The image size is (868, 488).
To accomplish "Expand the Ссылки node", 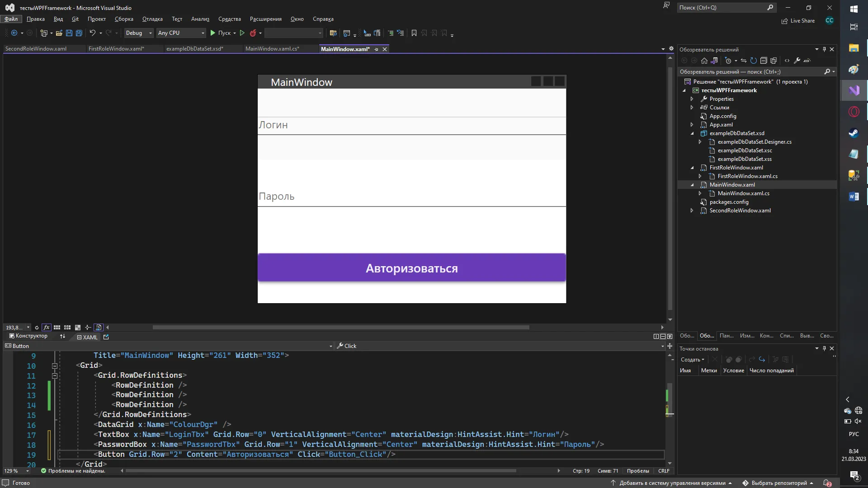I will (692, 108).
